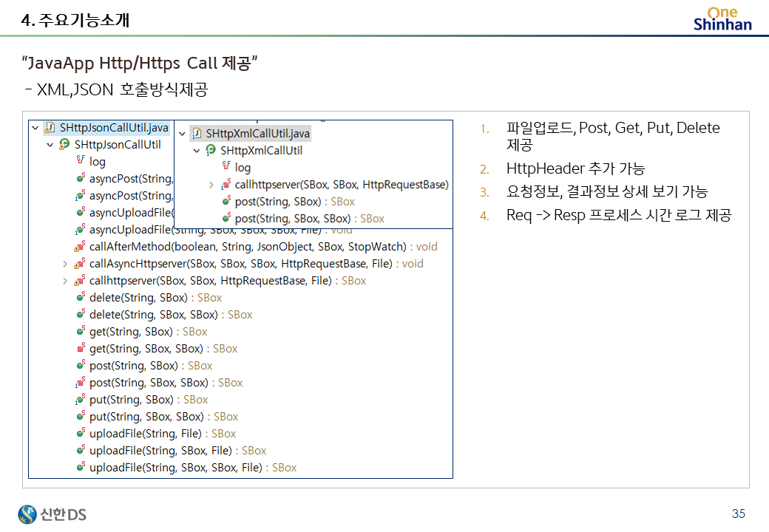The height and width of the screenshot is (532, 769).
Task: Click the uploadFile(String, File) method icon
Action: click(81, 433)
